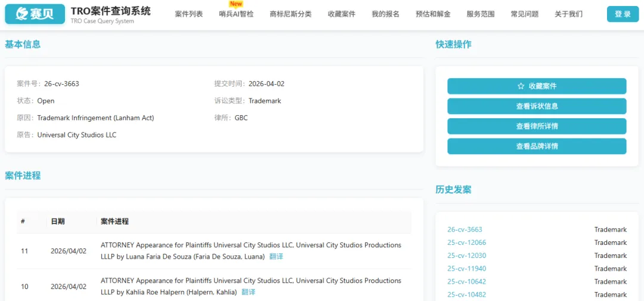Click 查看品牌详情 button
644x301 pixels.
537,146
